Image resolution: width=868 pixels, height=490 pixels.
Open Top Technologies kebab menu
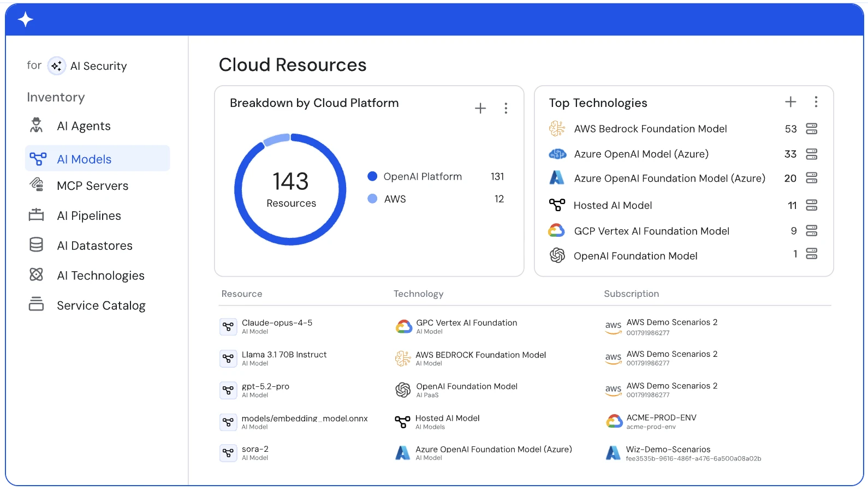(x=816, y=101)
